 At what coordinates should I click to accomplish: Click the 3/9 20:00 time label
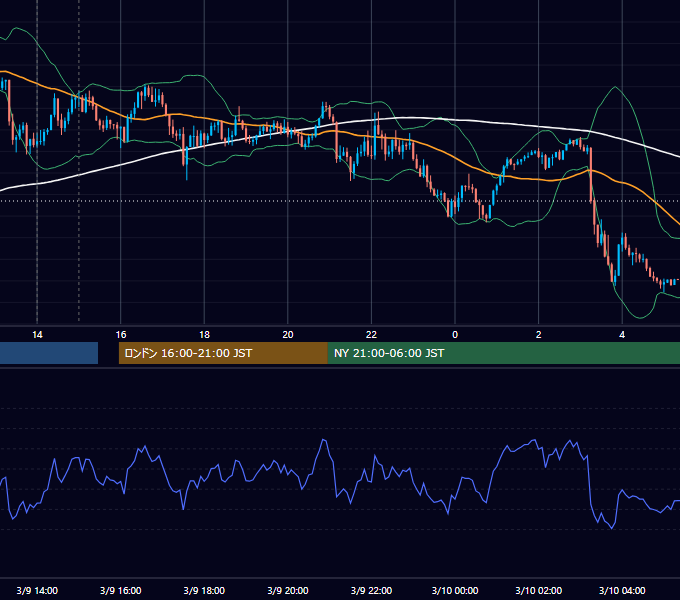coord(288,590)
